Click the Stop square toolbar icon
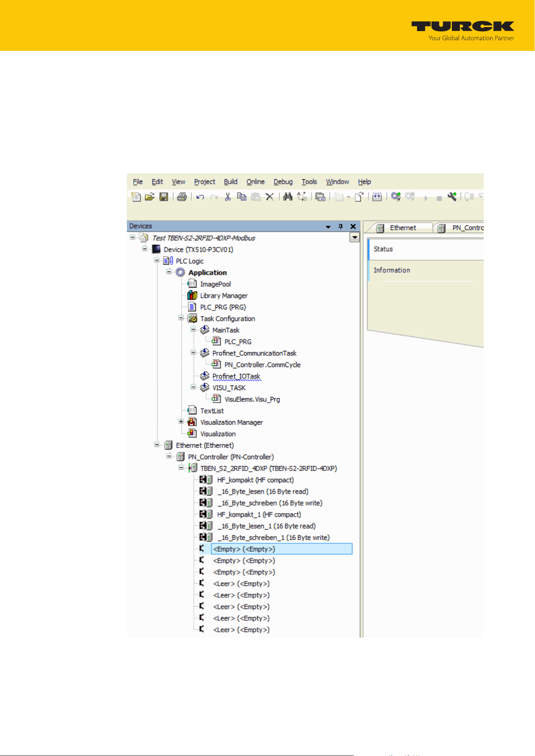 click(439, 199)
